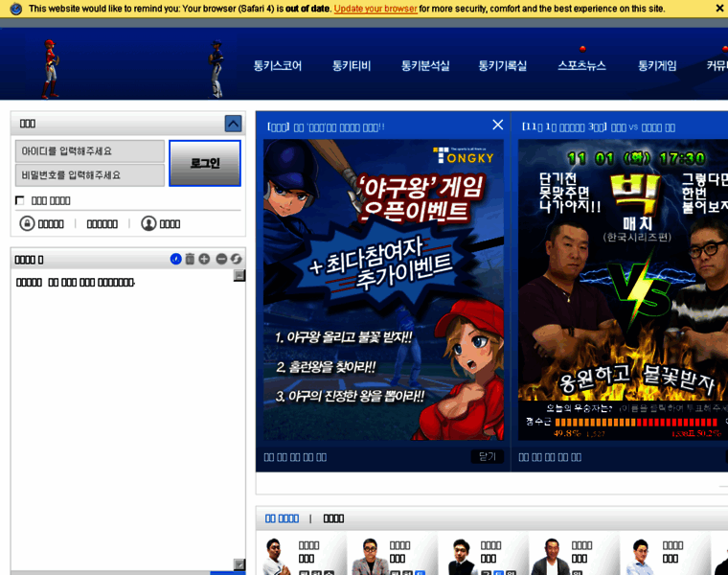Click the red baseball player character in header
Viewport: 728px width, 575px height.
[50, 69]
